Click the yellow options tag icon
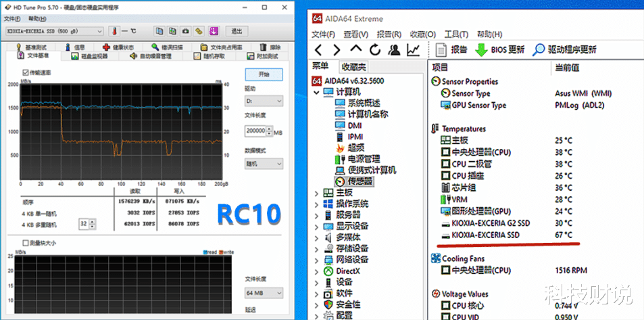 pos(199,31)
